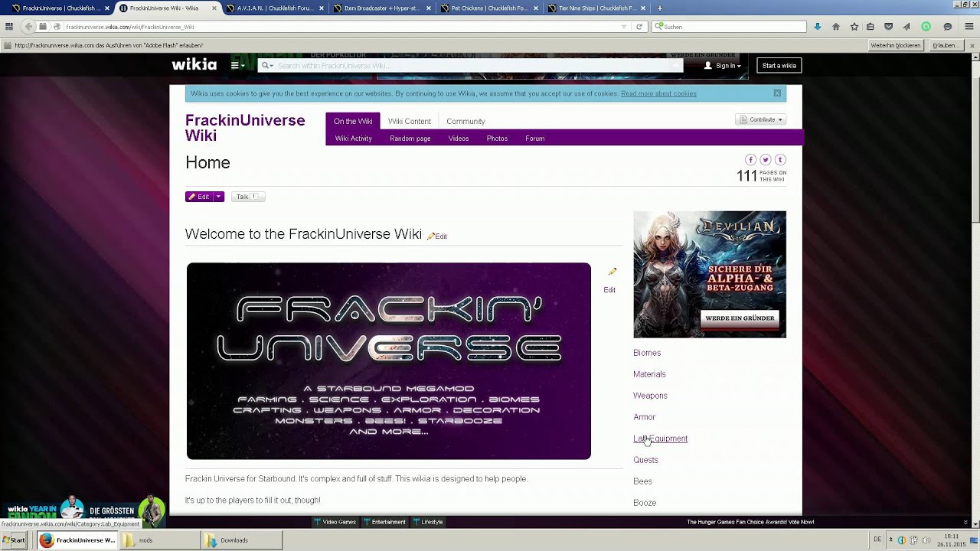Bookmark this page with the star icon
The width and height of the screenshot is (980, 551).
(x=854, y=27)
